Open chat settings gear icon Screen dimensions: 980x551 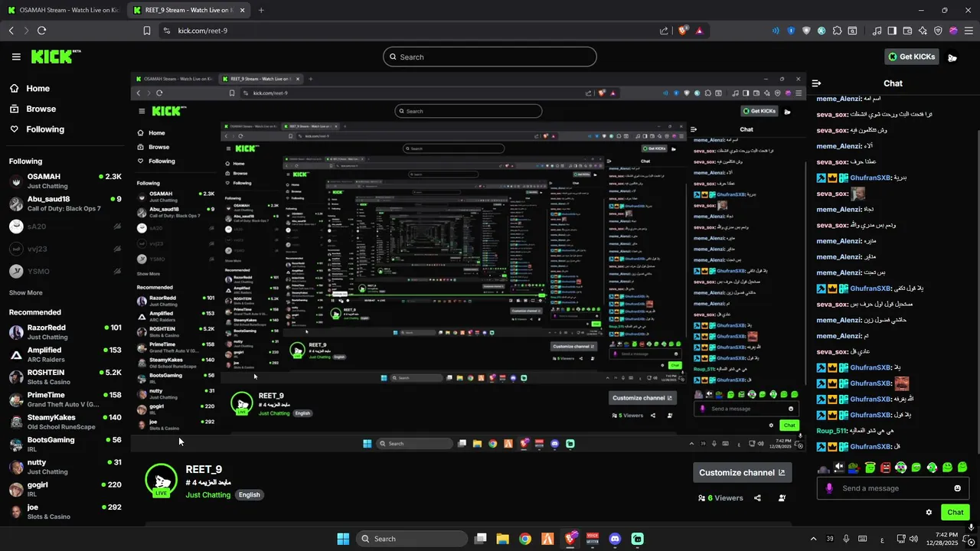coord(929,513)
